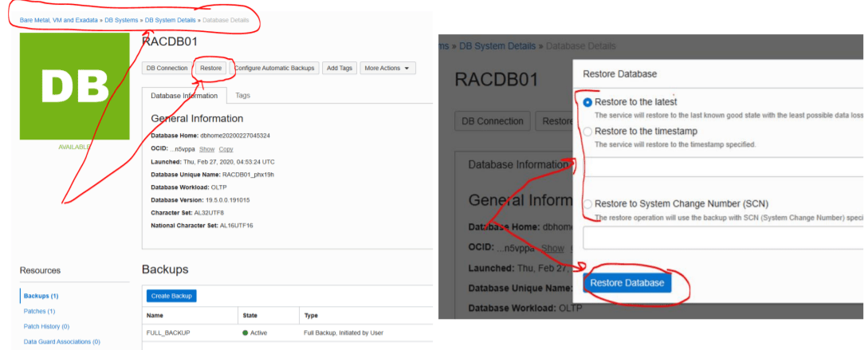Open the DB Connection dialog
Screen dimensions: 868x350
pyautogui.click(x=167, y=69)
